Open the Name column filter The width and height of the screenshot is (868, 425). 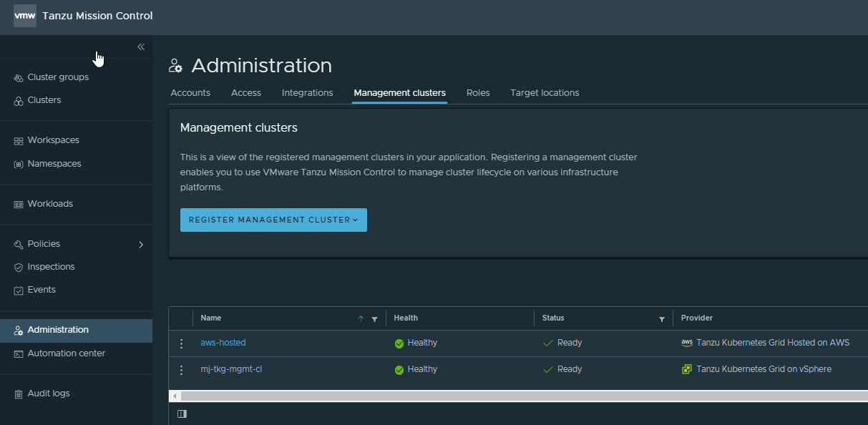coord(374,319)
